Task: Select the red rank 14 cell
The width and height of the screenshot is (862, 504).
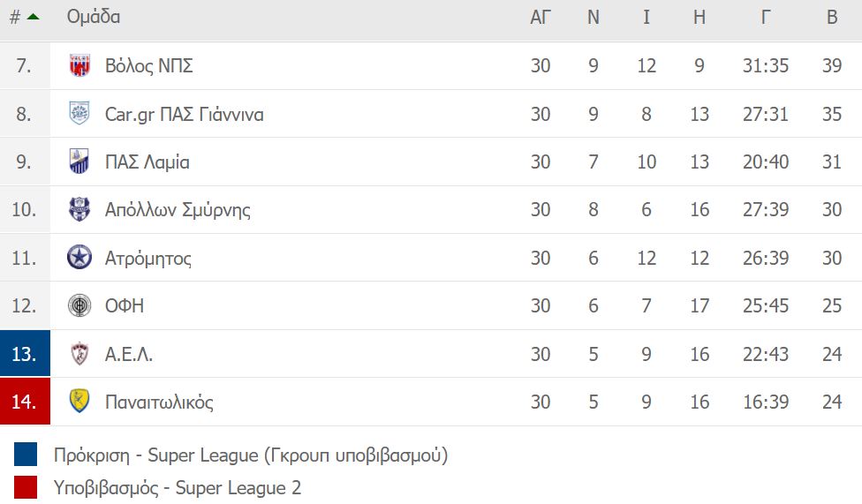Action: 26,402
